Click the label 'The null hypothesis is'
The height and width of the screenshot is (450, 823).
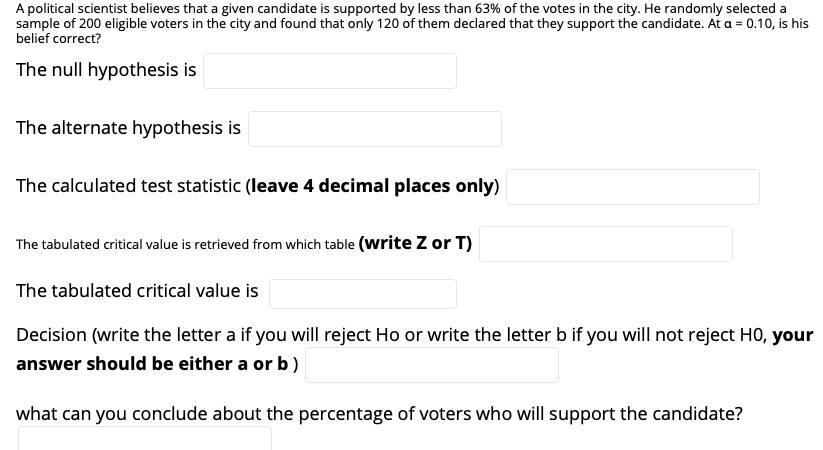[106, 70]
